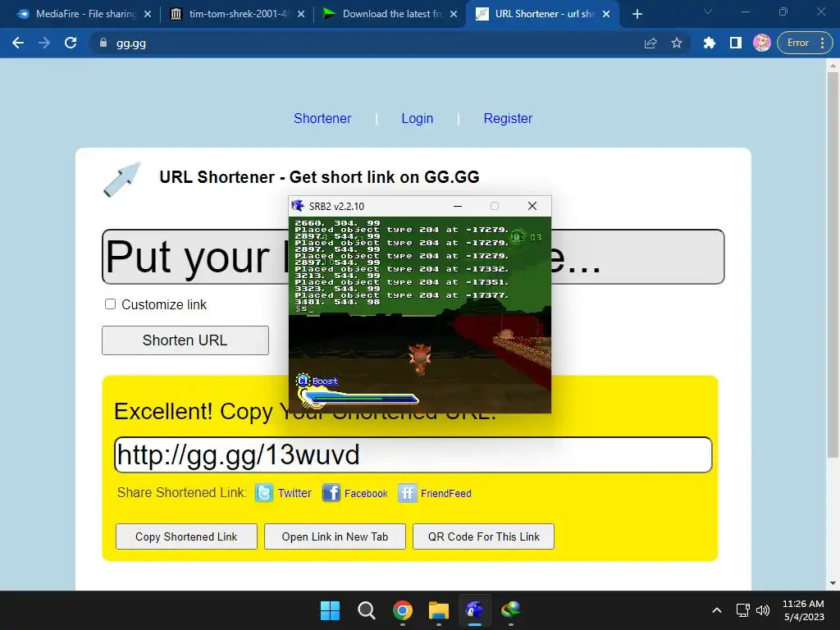
Task: Enable the Customize link checkbox
Action: pos(111,304)
